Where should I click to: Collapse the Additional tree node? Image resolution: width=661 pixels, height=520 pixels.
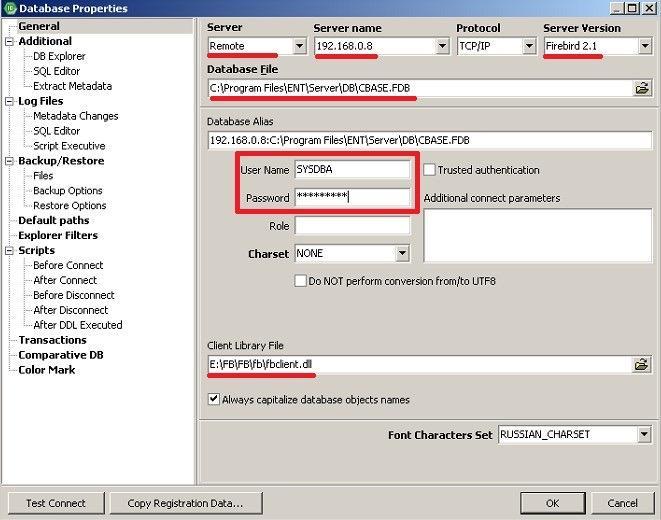9,41
